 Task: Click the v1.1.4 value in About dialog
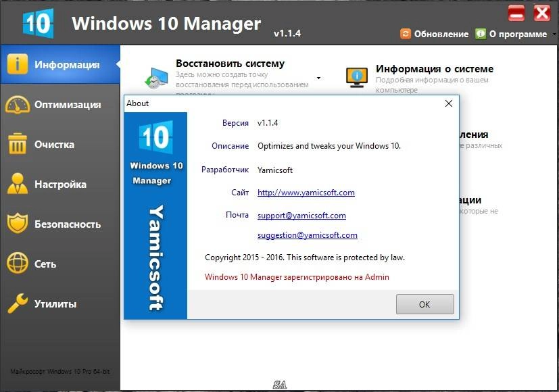(x=268, y=123)
